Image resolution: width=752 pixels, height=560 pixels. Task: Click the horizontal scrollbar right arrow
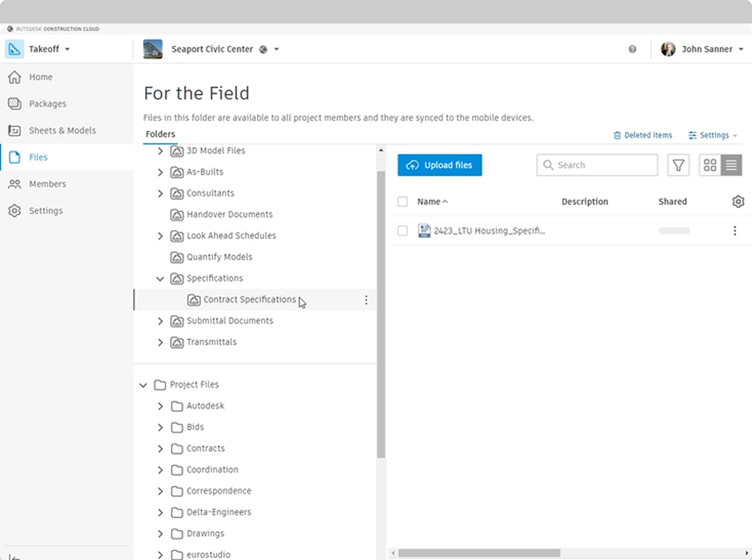coord(746,553)
